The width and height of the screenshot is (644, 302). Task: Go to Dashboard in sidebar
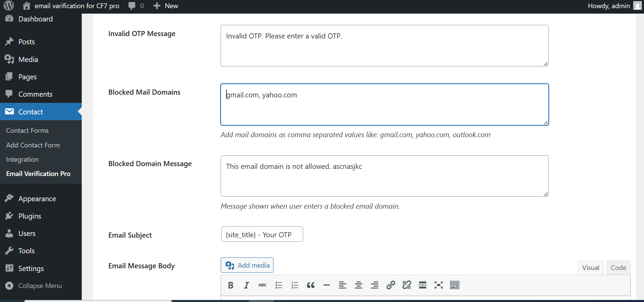point(41,19)
